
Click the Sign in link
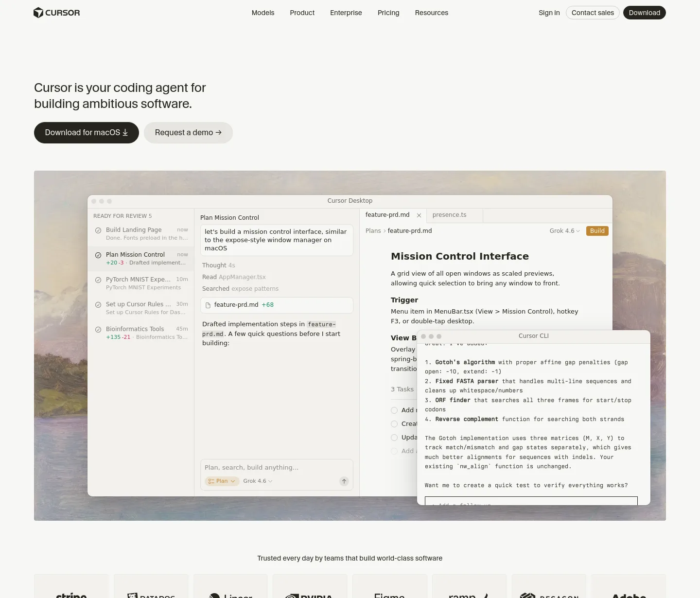pos(549,13)
